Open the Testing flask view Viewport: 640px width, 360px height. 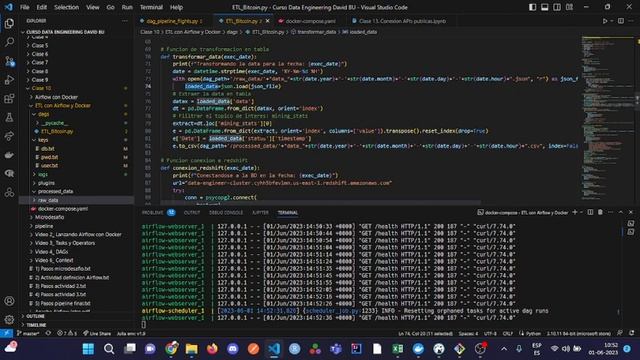coord(9,118)
